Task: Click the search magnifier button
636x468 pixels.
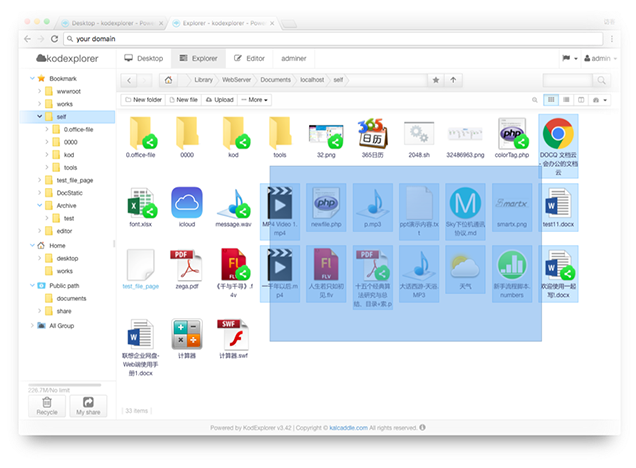Action: 602,80
